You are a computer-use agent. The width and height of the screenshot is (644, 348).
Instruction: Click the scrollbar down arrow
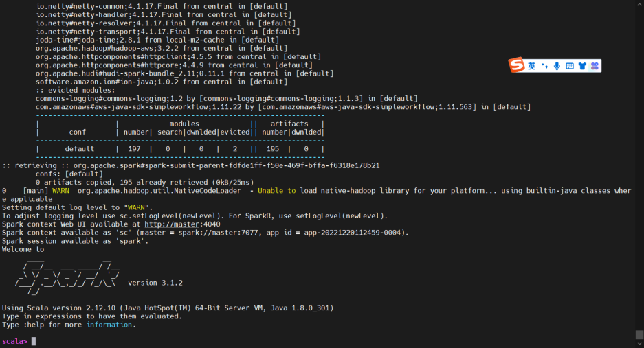point(639,344)
